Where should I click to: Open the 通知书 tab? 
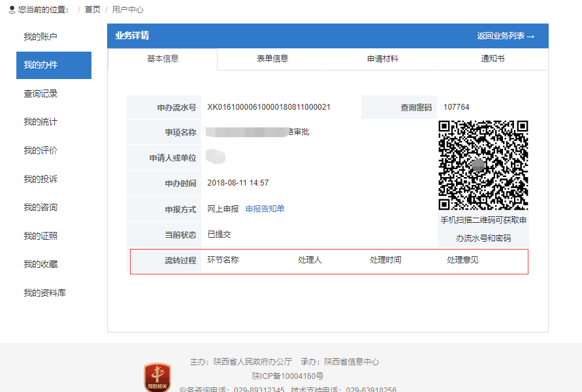coord(493,59)
